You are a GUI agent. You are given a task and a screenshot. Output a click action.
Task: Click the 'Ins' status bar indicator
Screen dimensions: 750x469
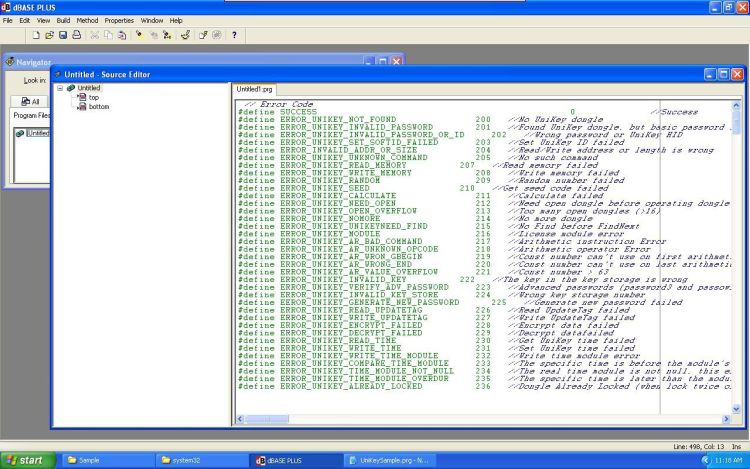[x=736, y=447]
